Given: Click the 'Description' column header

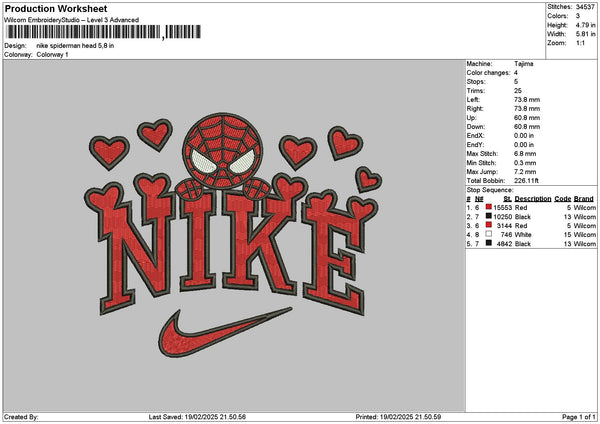Looking at the screenshot, I should [x=533, y=199].
